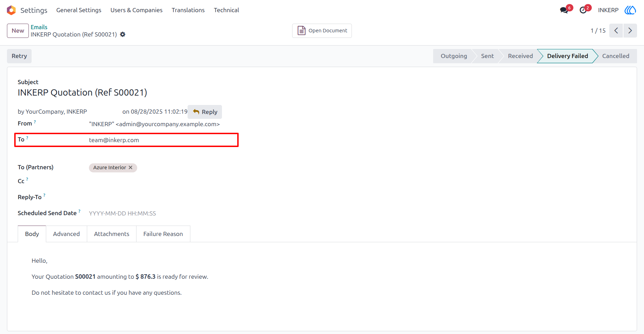Open the gear actions menu beside record title
The image size is (644, 334).
tap(123, 34)
